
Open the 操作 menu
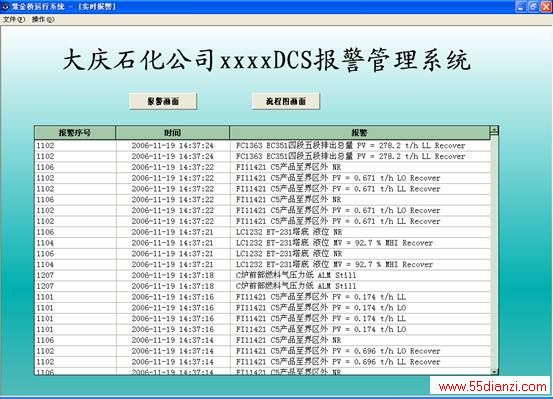click(43, 19)
